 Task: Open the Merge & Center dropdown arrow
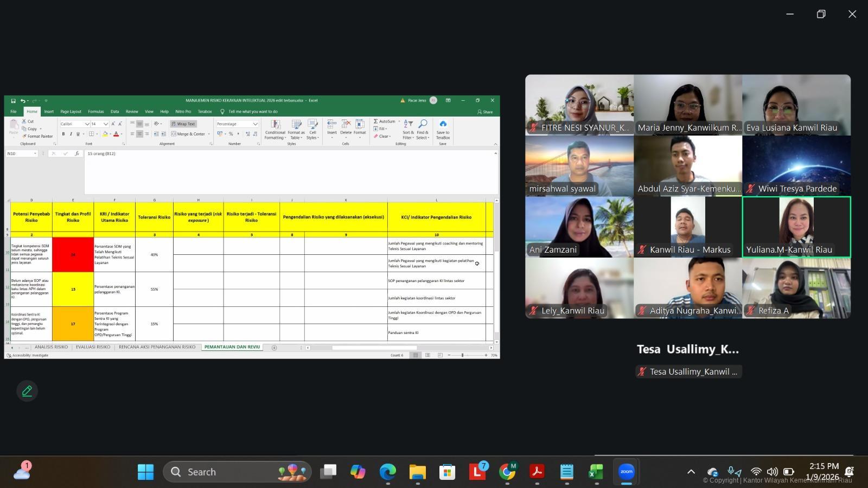coord(209,134)
